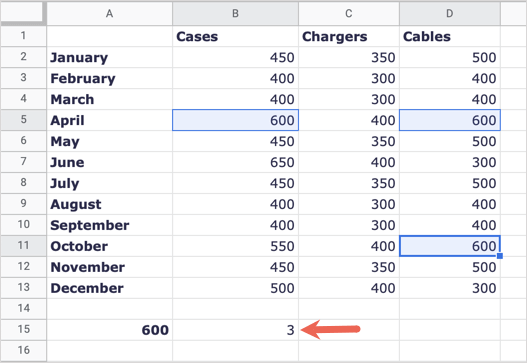Click the Cases header cell
Screen dimensions: 527x363
(x=235, y=36)
